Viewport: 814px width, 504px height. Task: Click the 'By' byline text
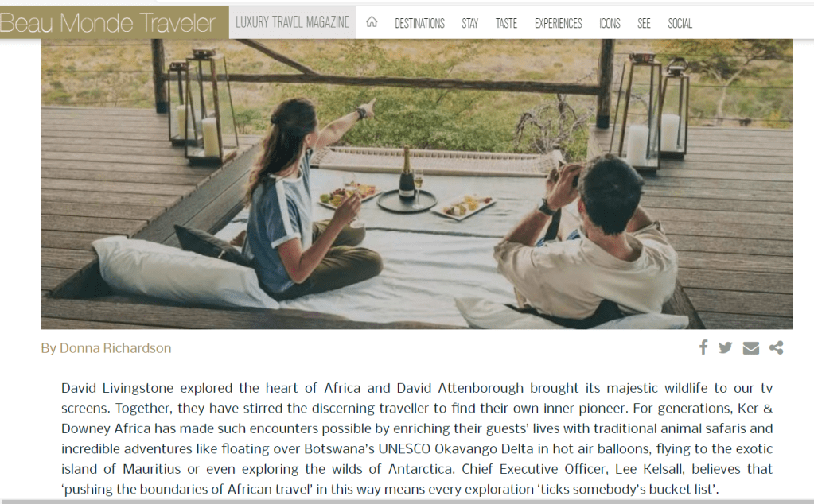pos(49,348)
